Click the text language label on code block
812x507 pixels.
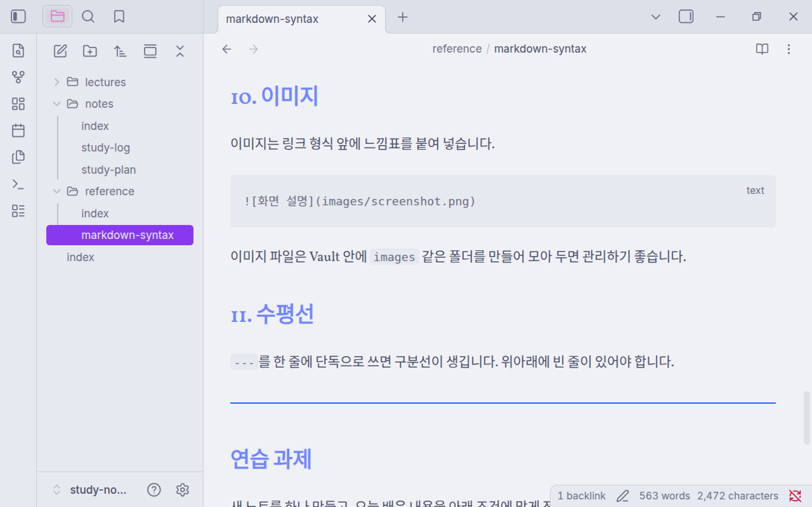click(x=755, y=190)
